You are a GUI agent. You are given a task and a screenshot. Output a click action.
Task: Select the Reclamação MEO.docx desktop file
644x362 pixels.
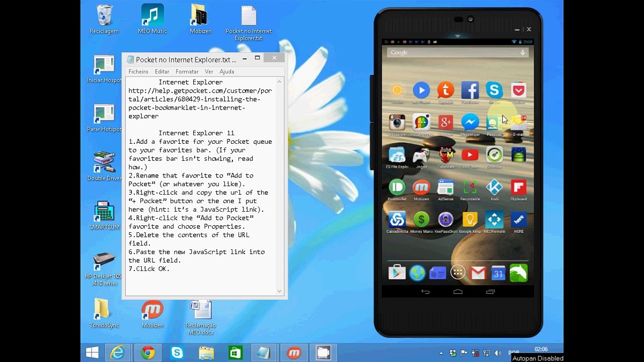point(201,317)
